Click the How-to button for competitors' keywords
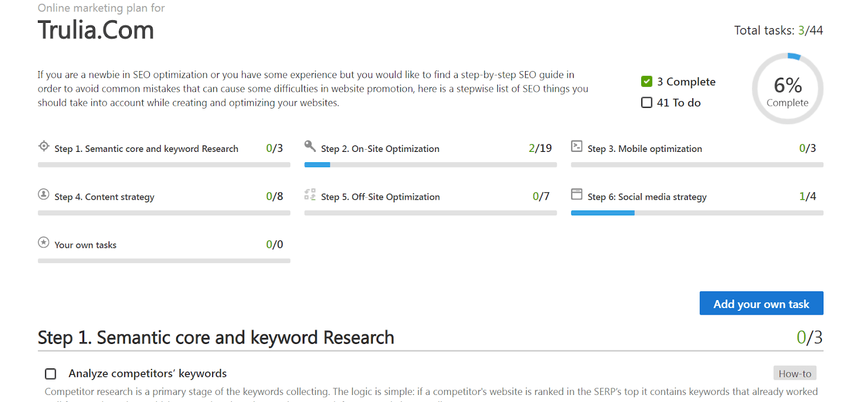 [x=795, y=373]
